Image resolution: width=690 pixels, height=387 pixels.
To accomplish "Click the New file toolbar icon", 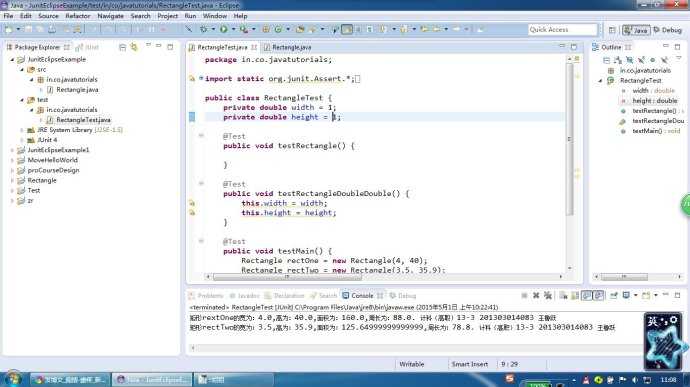I will click(x=8, y=29).
